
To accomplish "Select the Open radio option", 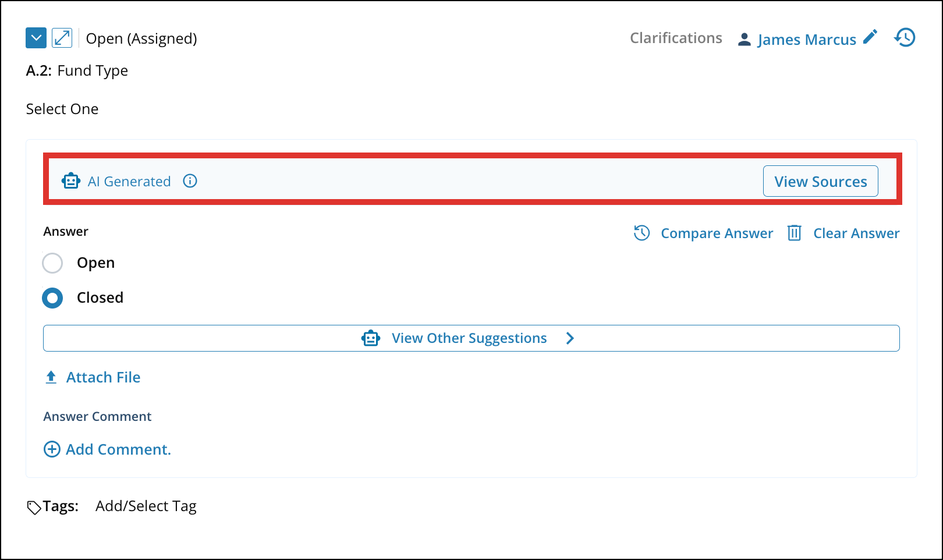I will (52, 263).
